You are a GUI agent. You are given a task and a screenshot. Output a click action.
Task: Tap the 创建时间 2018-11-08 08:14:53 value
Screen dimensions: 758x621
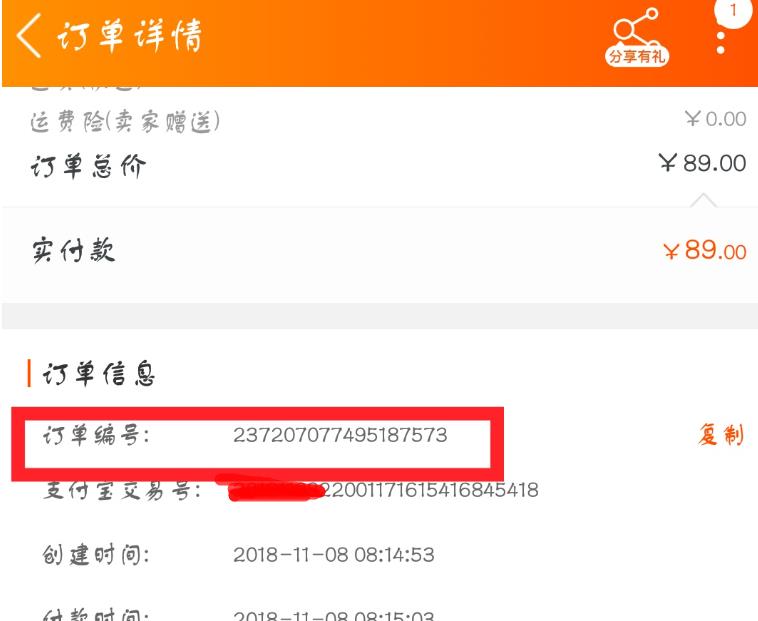pyautogui.click(x=334, y=555)
